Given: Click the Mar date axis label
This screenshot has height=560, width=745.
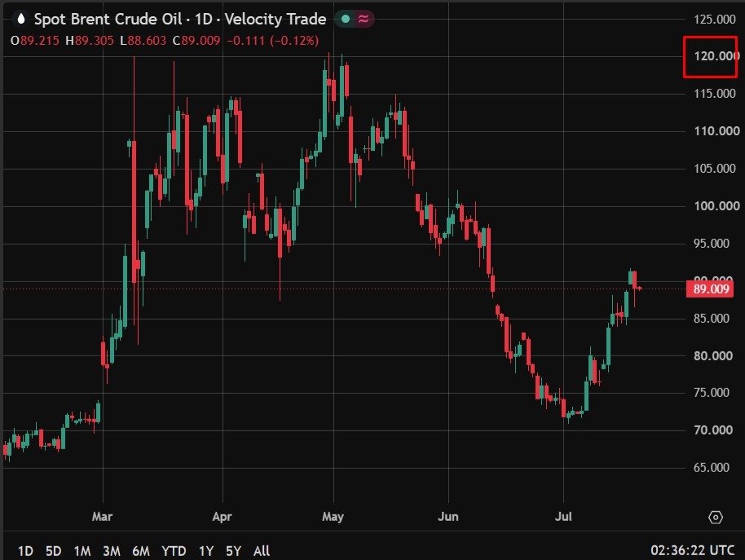Looking at the screenshot, I should tap(102, 517).
